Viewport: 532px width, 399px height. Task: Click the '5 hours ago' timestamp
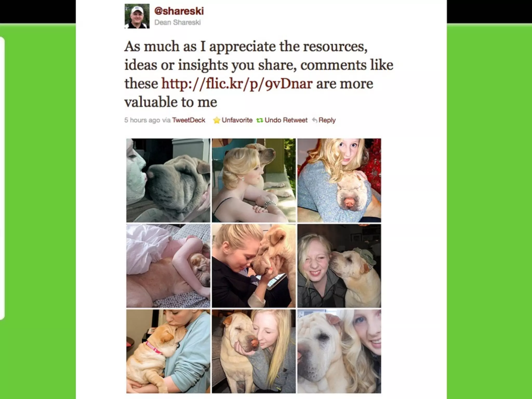(x=142, y=120)
